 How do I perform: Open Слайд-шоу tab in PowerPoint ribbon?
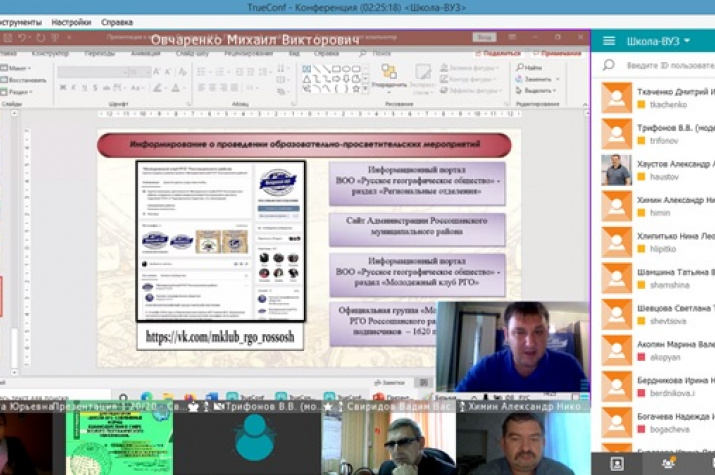[x=192, y=53]
